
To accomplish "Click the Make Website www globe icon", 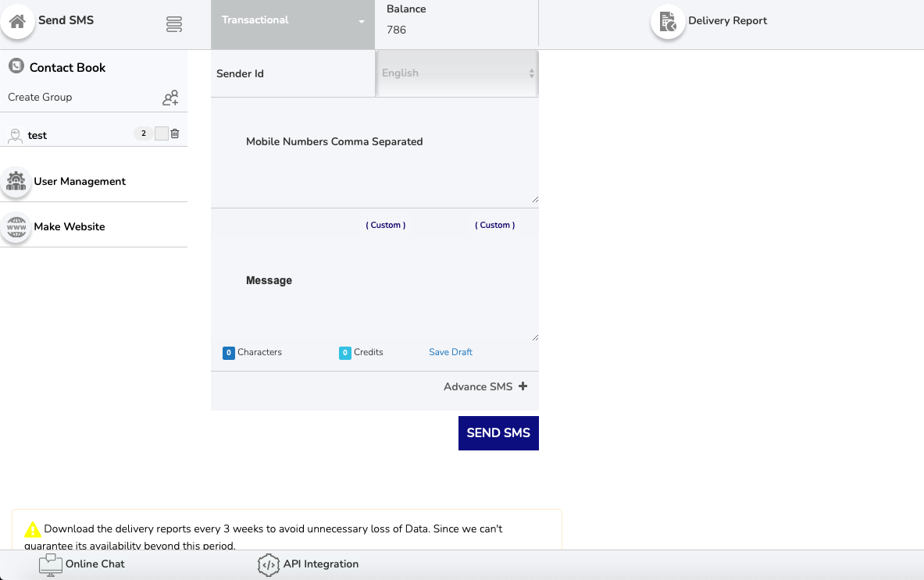I will (x=16, y=227).
